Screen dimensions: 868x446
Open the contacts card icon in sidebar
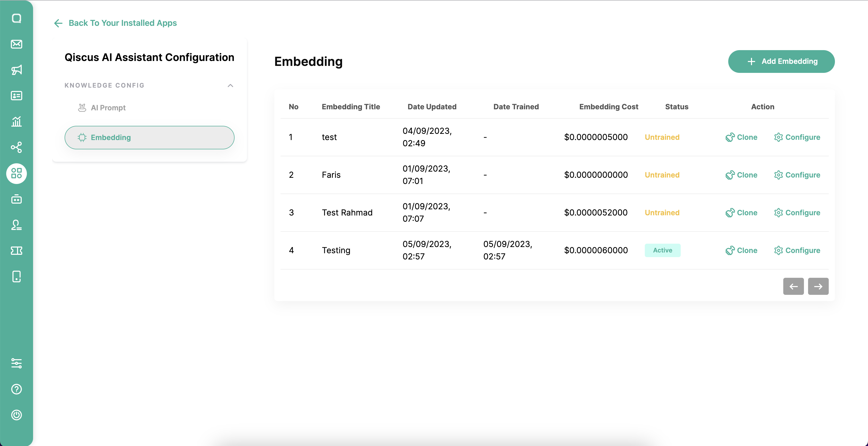[x=16, y=96]
